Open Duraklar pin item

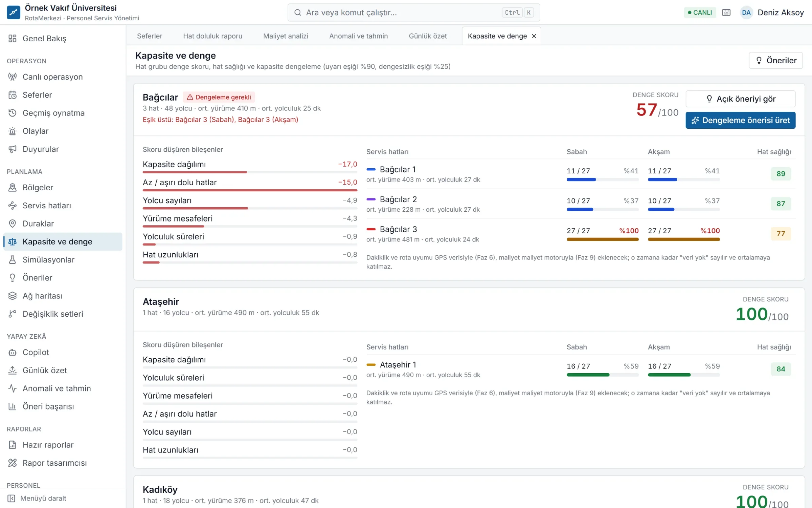coord(63,224)
